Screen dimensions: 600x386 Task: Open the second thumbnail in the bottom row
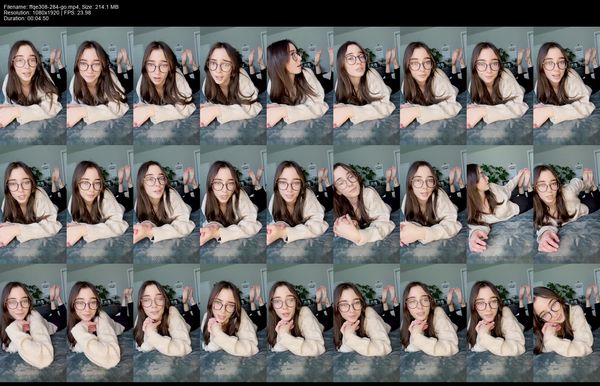pyautogui.click(x=100, y=323)
